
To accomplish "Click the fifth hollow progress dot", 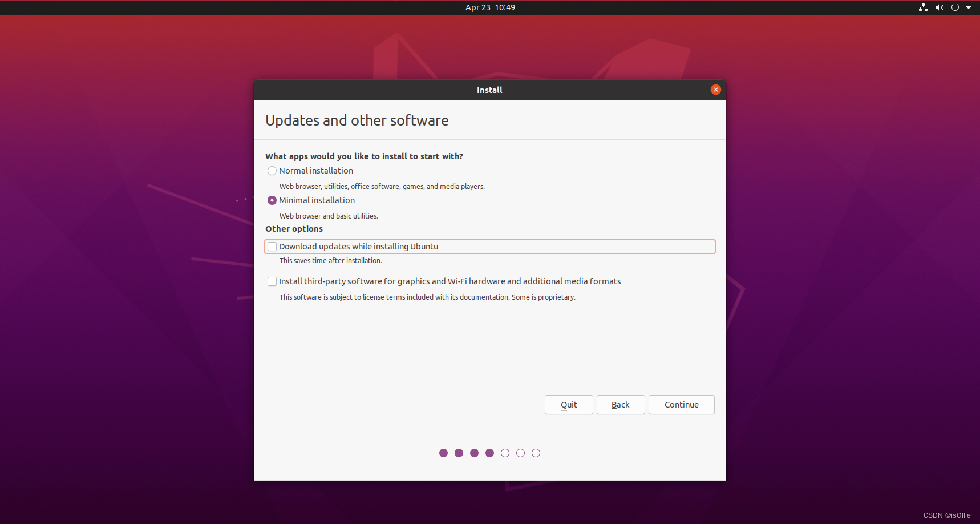I will click(505, 453).
